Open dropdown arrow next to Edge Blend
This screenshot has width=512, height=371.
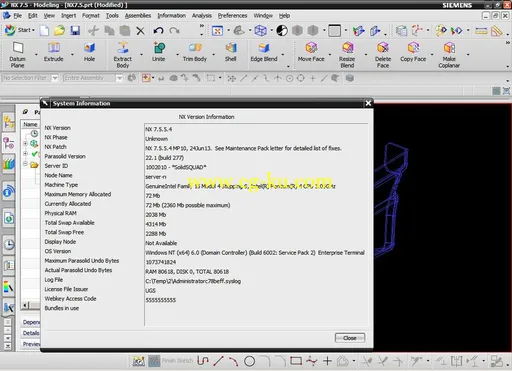(x=283, y=55)
